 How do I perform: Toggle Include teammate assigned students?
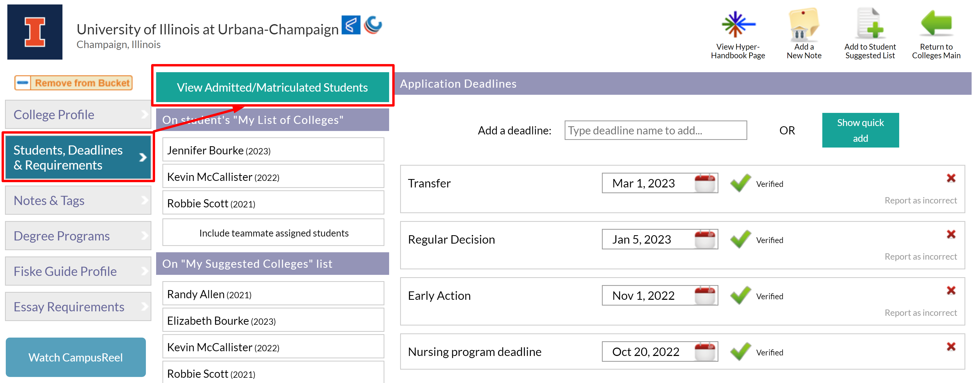[x=273, y=233]
